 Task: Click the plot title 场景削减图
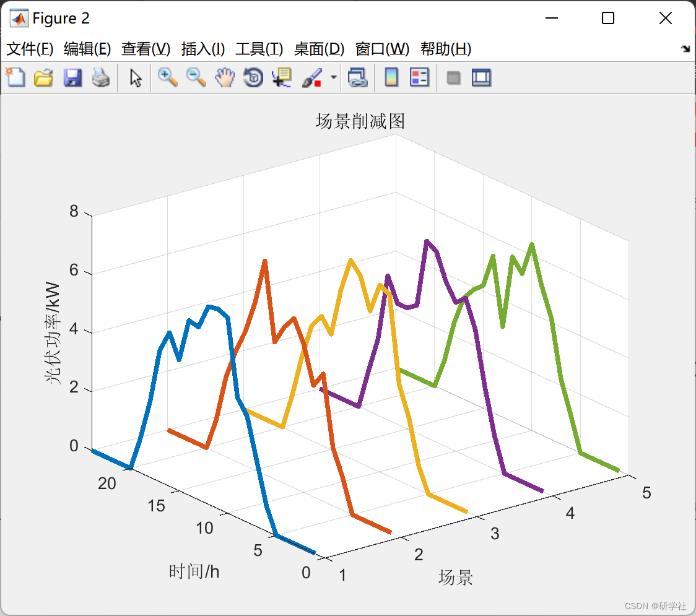tap(360, 121)
